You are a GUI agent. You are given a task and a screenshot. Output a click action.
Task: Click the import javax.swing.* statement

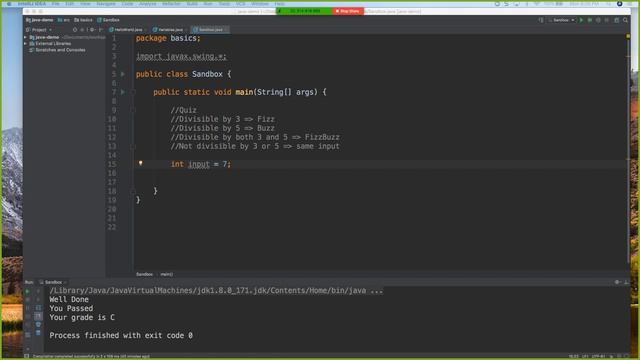(181, 56)
